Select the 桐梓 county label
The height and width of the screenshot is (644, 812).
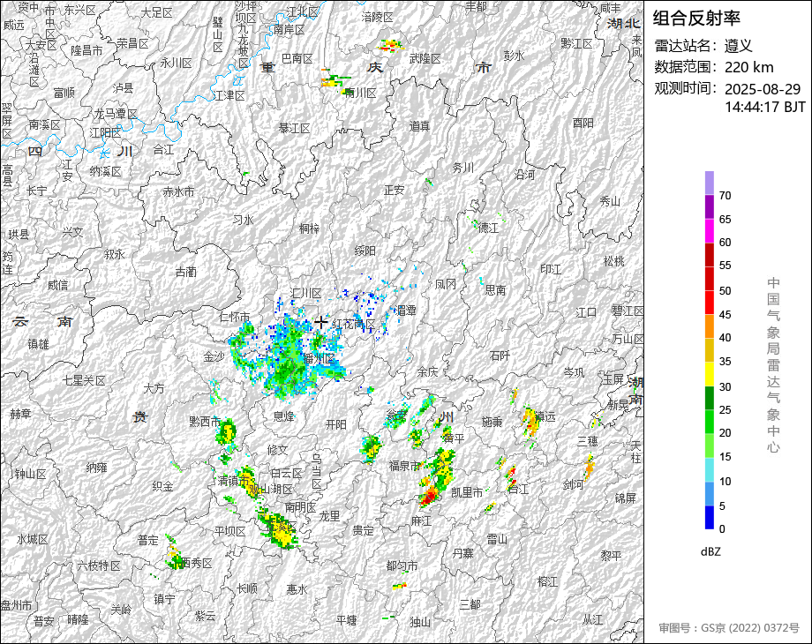point(309,228)
